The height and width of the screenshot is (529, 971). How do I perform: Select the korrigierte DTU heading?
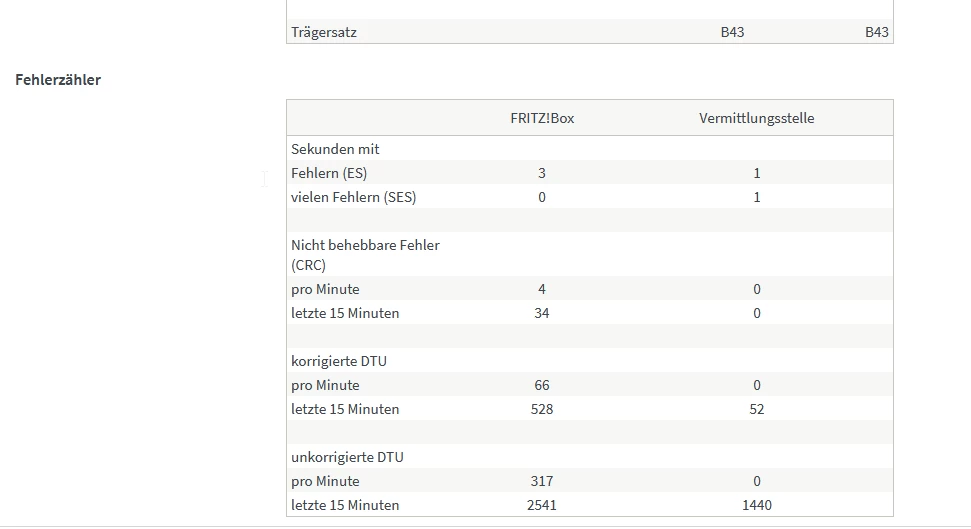(339, 361)
